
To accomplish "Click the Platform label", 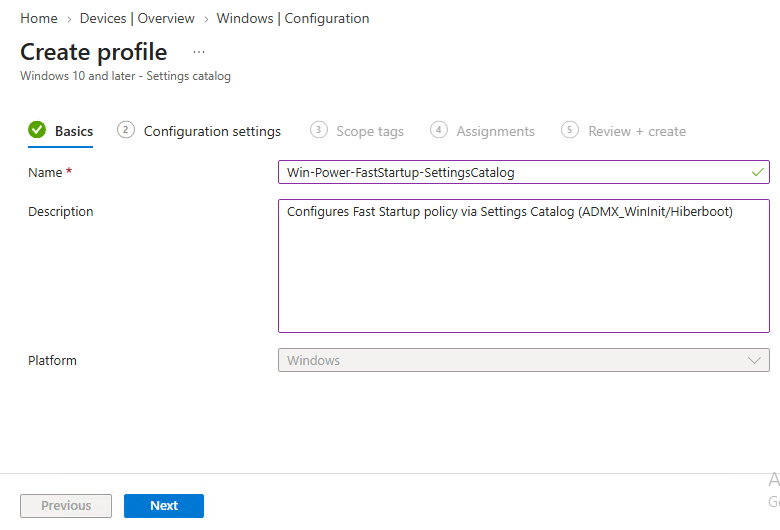I will pos(52,360).
